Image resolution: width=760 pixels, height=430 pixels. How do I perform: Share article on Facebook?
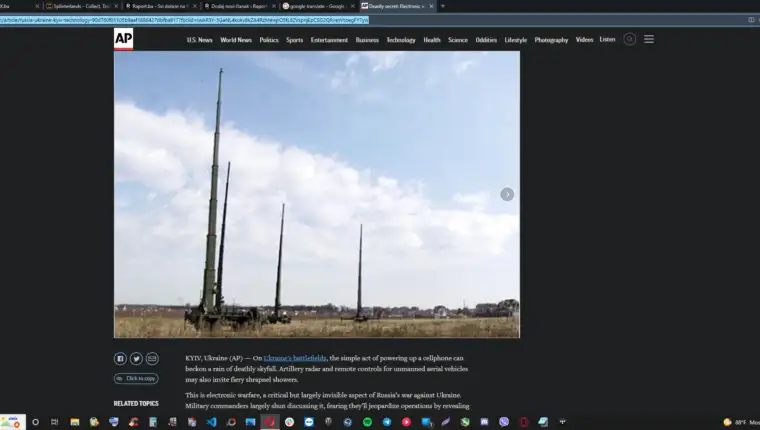pos(120,359)
